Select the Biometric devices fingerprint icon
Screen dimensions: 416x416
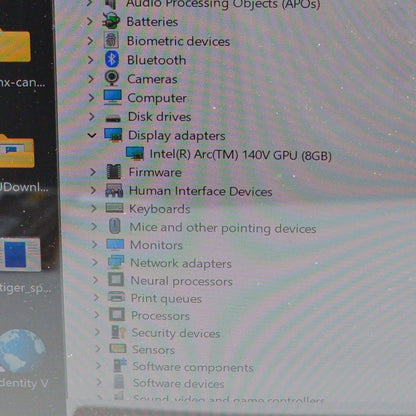coord(111,40)
